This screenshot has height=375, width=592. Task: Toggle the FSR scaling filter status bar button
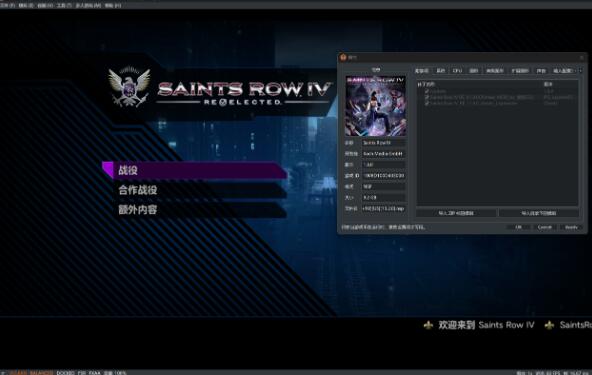pyautogui.click(x=82, y=373)
